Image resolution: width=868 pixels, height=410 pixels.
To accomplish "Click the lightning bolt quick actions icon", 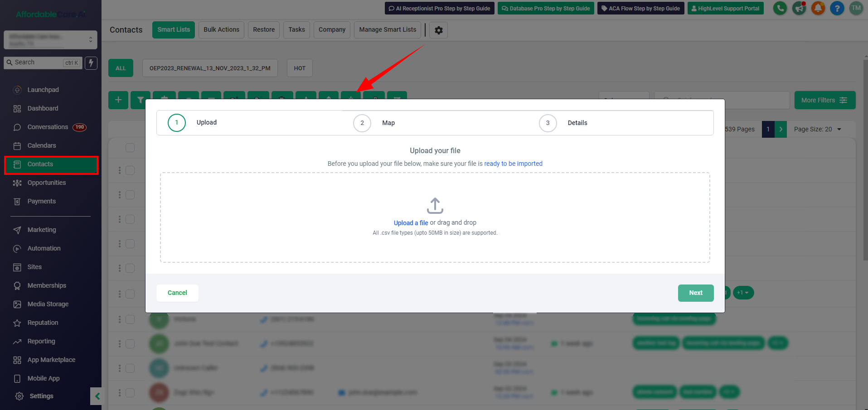I will tap(91, 63).
